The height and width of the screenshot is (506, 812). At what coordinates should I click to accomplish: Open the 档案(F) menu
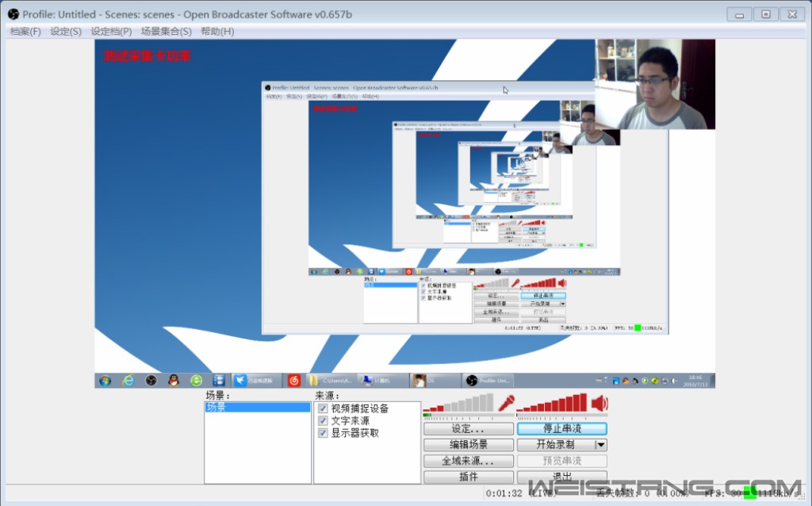(25, 32)
